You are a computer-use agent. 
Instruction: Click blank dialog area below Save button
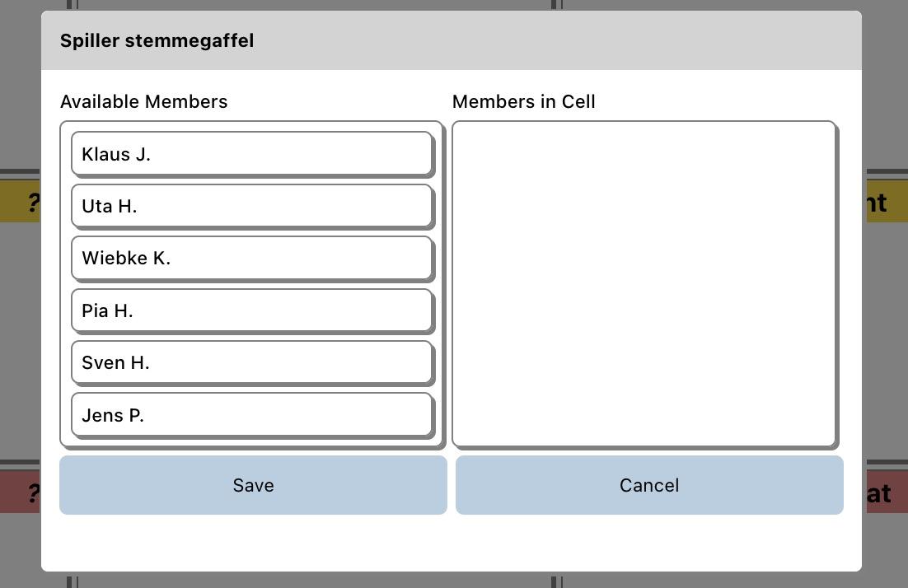click(253, 543)
